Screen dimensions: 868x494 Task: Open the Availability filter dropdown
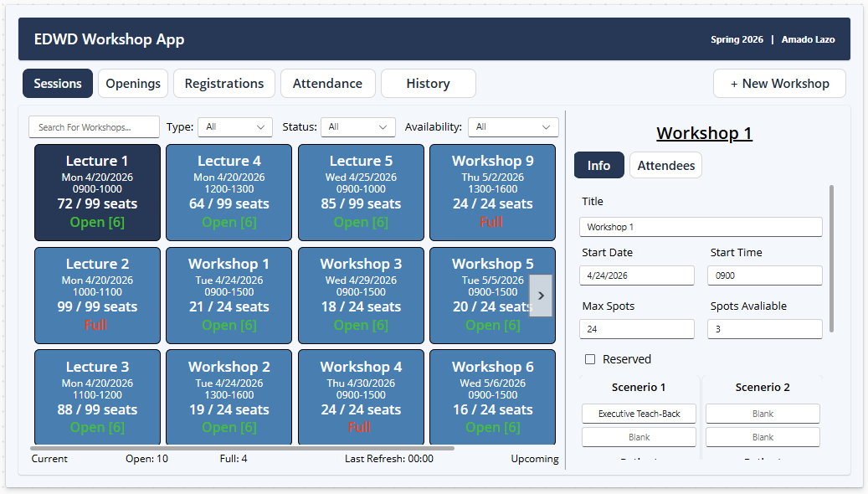click(512, 126)
